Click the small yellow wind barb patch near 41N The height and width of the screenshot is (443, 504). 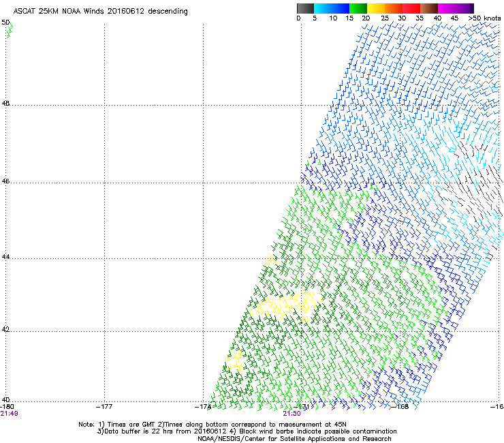pos(235,361)
